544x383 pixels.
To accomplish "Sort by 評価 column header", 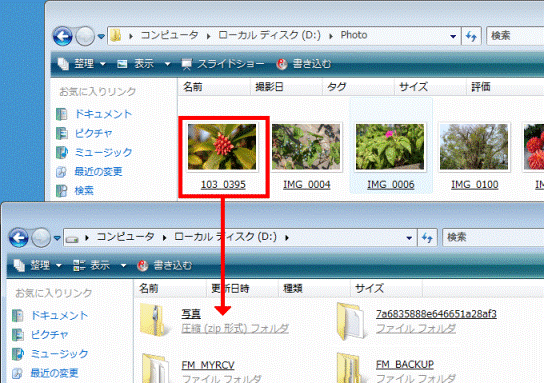I will (505, 87).
